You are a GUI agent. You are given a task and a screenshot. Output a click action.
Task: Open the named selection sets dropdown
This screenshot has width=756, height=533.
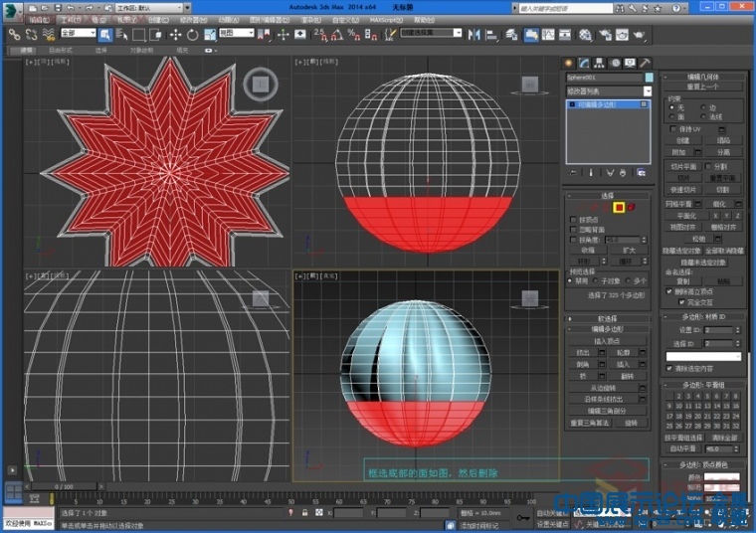click(x=432, y=33)
